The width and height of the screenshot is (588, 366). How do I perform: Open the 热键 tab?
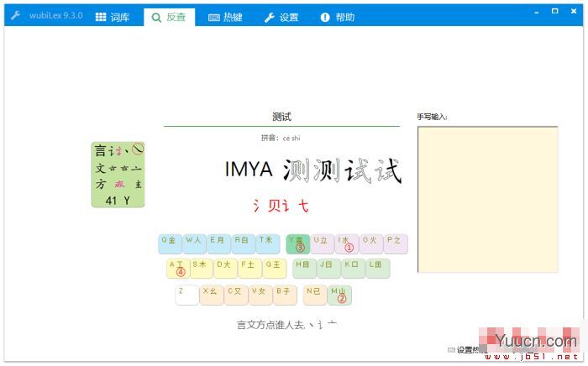[225, 17]
